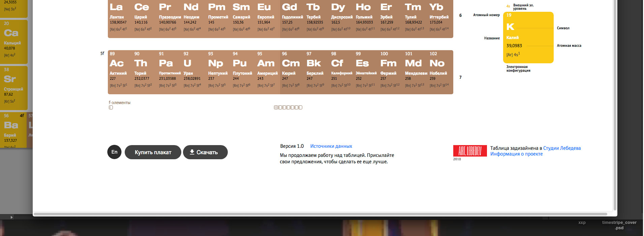This screenshot has height=236, width=644.
Task: Click the yellow Калий (K) legend tile
Action: (x=528, y=38)
